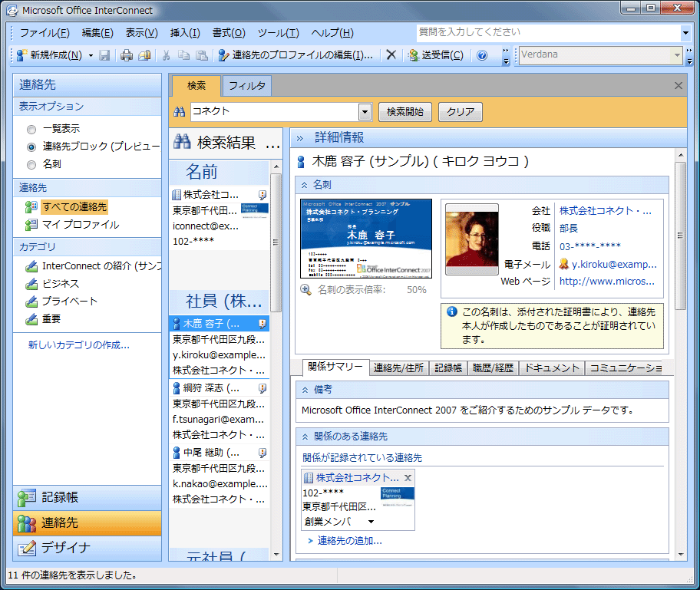Open the ヘルプ(H) menu
The image size is (700, 590).
click(x=332, y=32)
